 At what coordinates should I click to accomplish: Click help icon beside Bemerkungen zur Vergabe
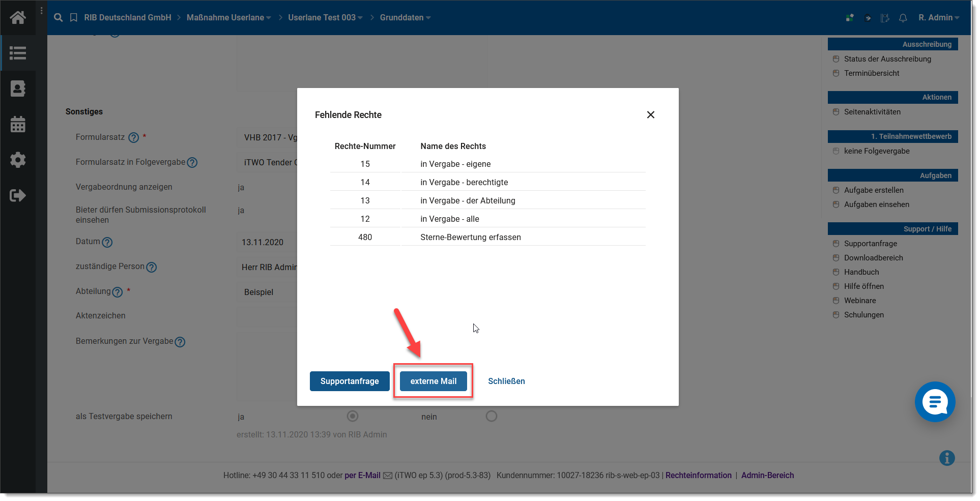pyautogui.click(x=180, y=342)
